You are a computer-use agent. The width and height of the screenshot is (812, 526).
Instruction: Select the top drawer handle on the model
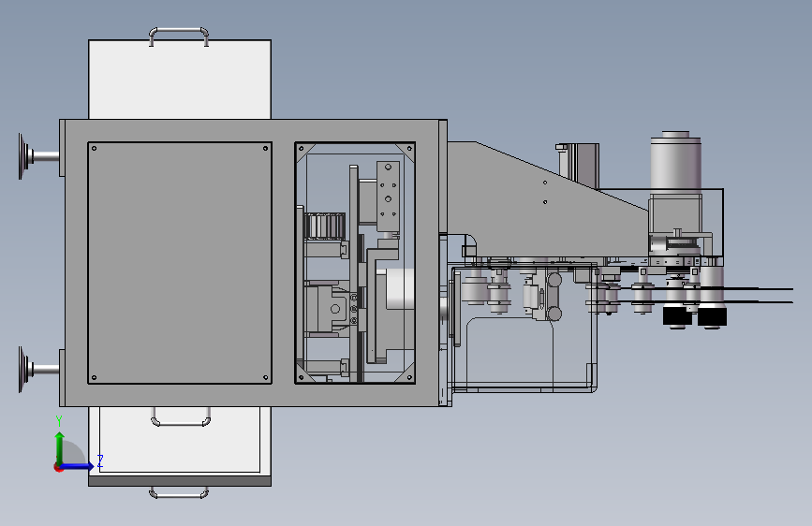click(179, 37)
